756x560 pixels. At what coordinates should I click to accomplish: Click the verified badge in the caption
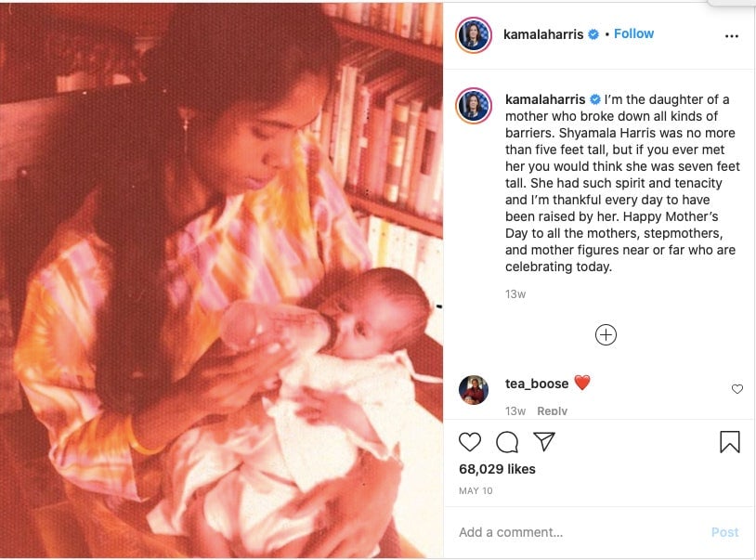pos(595,99)
